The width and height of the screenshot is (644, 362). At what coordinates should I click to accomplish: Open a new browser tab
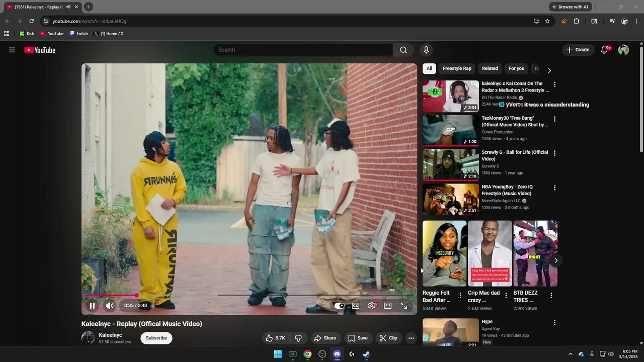pyautogui.click(x=88, y=7)
